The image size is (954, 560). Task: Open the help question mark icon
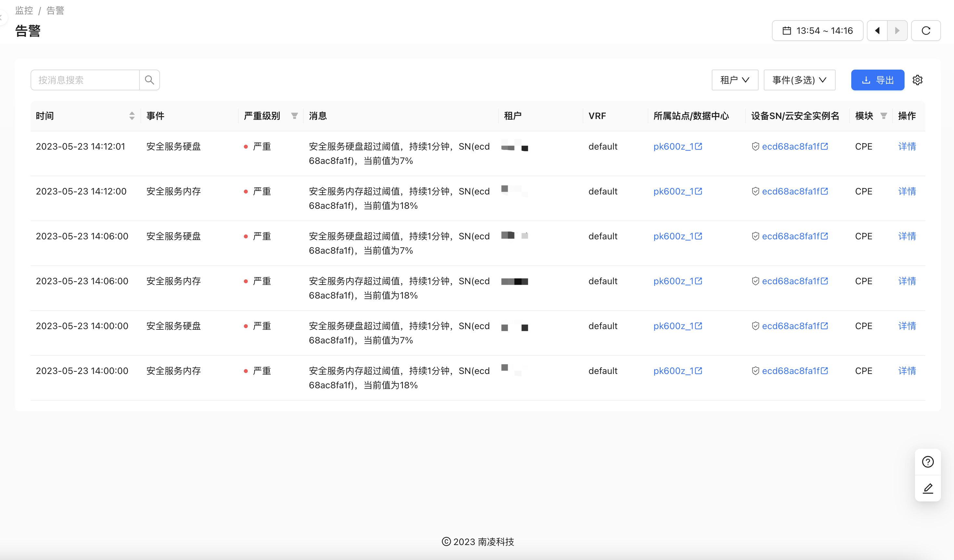coord(927,462)
